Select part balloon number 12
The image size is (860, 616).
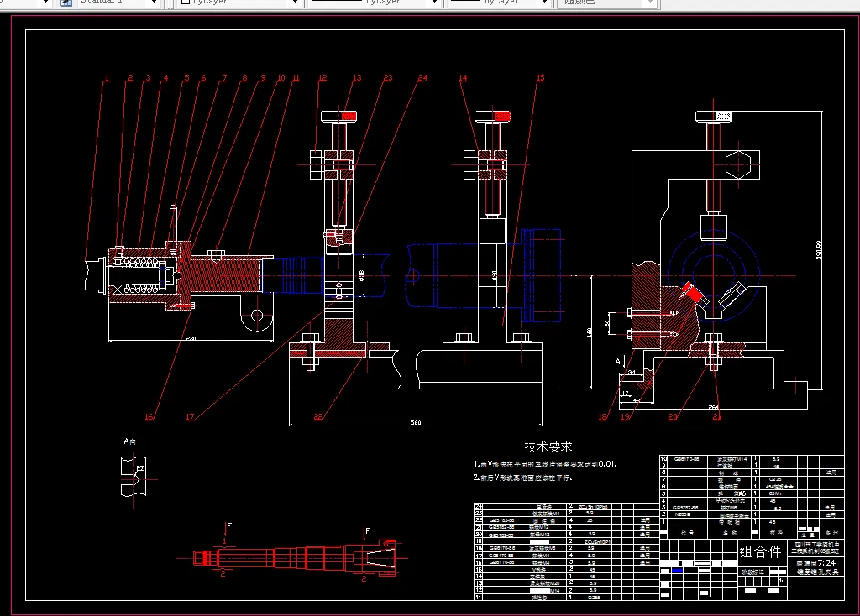[322, 78]
